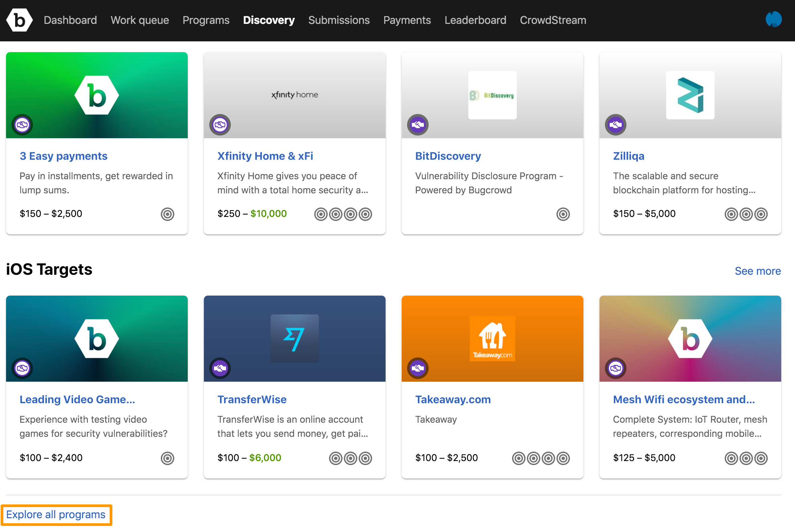The image size is (795, 532).
Task: Click handshake badge on Xfinity Home card
Action: 220,125
